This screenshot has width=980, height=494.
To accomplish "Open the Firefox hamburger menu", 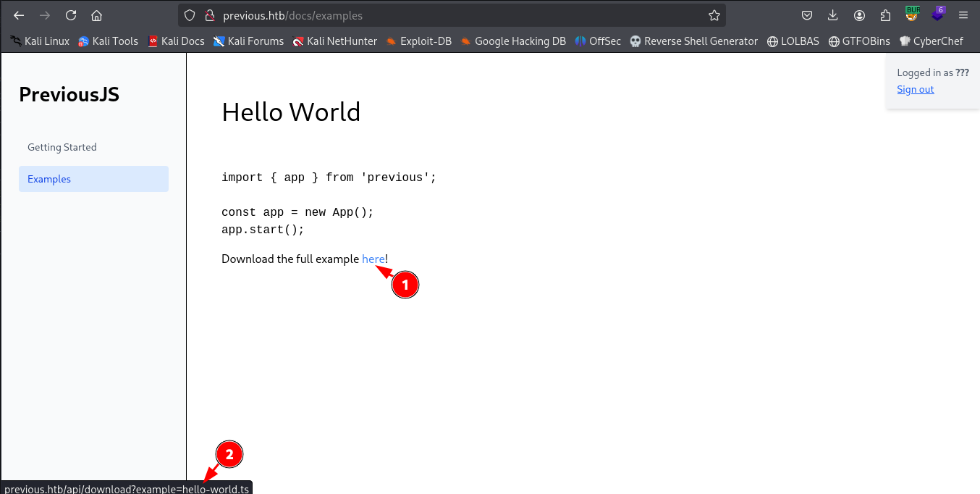I will pyautogui.click(x=963, y=15).
